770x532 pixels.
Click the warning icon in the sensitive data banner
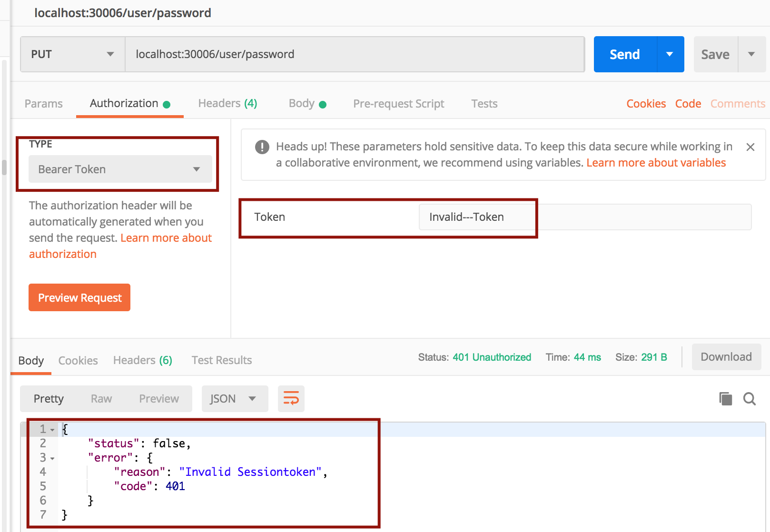tap(261, 147)
